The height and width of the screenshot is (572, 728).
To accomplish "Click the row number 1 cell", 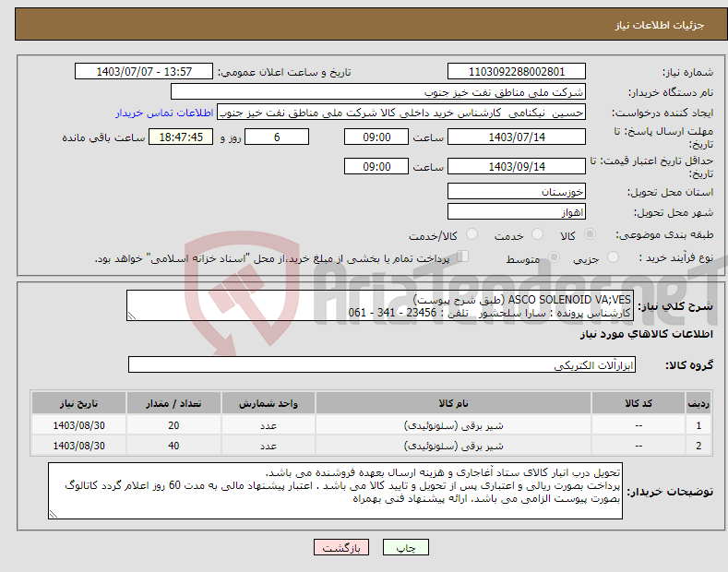I will pos(698,425).
